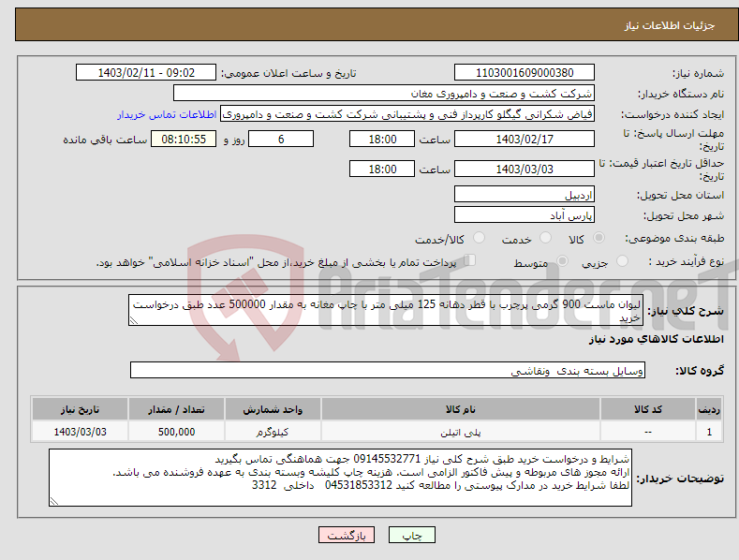Click the شرح کلی نیاز description textarea

point(386,310)
